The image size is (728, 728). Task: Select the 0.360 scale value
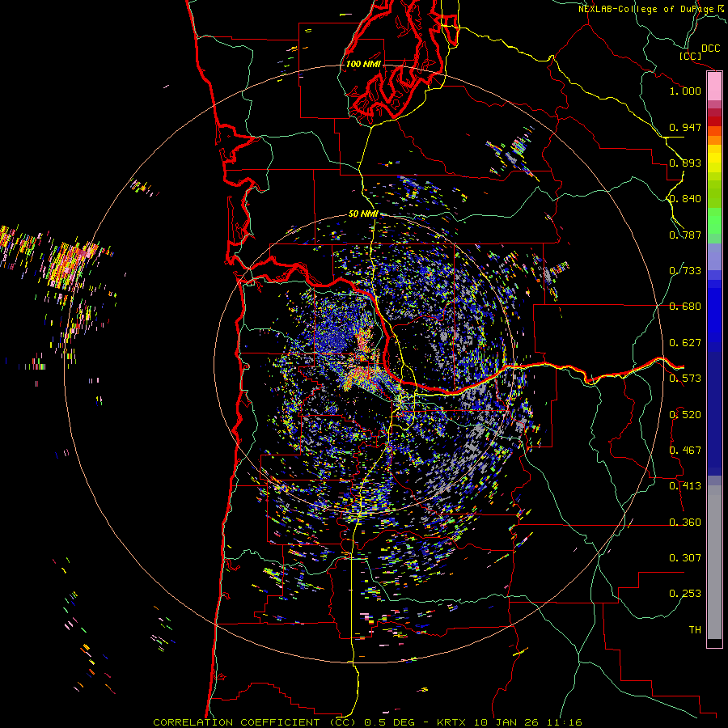(x=685, y=523)
